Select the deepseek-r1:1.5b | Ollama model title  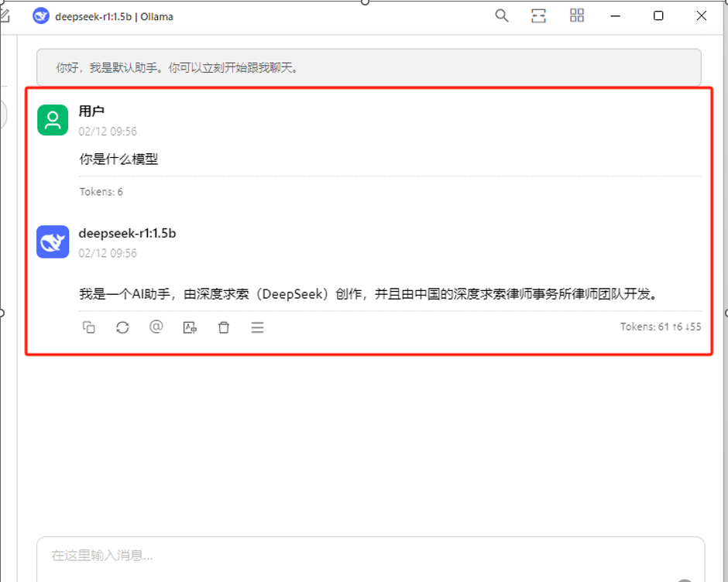114,17
